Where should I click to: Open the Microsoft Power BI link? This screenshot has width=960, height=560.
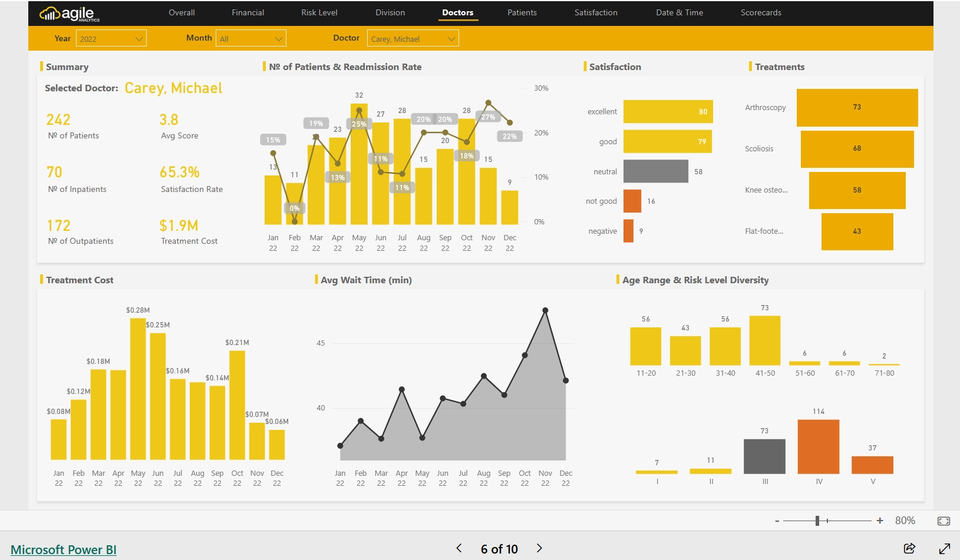(x=64, y=549)
